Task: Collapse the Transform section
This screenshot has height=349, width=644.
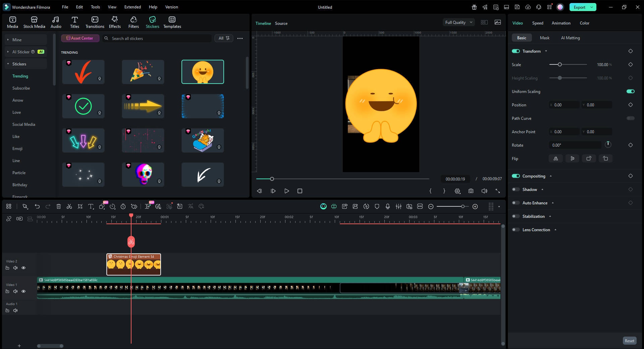Action: (x=546, y=51)
